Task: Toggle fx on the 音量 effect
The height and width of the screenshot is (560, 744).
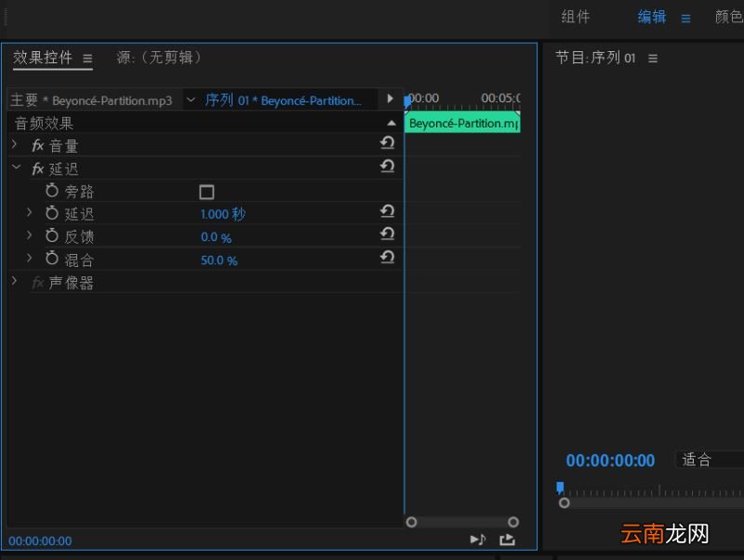Action: [38, 145]
